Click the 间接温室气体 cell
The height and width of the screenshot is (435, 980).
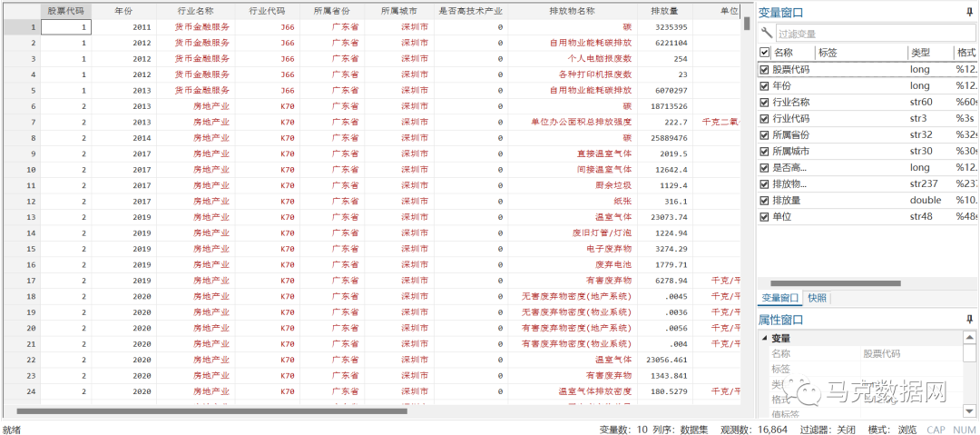(x=573, y=170)
